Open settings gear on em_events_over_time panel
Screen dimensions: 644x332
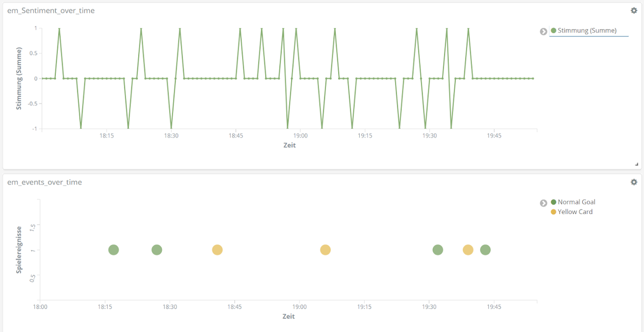click(634, 182)
